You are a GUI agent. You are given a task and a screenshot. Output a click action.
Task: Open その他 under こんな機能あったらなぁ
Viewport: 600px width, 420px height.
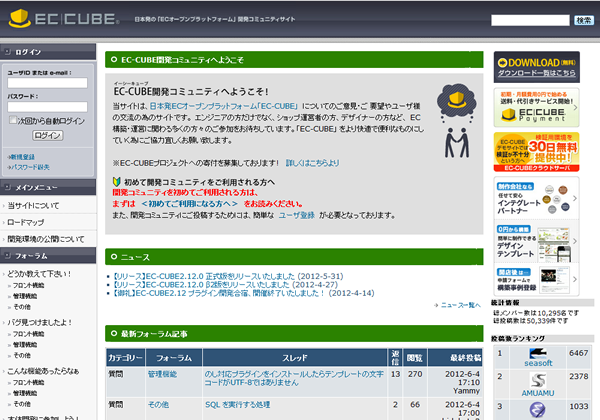[x=22, y=404]
